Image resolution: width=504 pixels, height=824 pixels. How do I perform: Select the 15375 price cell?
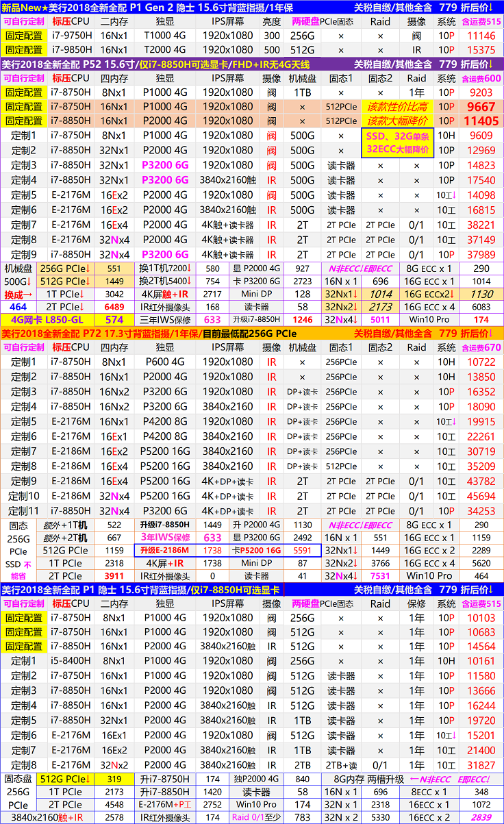pos(481,50)
